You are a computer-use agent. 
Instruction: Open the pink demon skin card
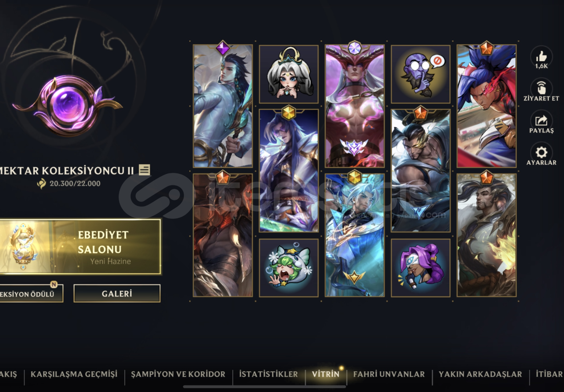(354, 106)
